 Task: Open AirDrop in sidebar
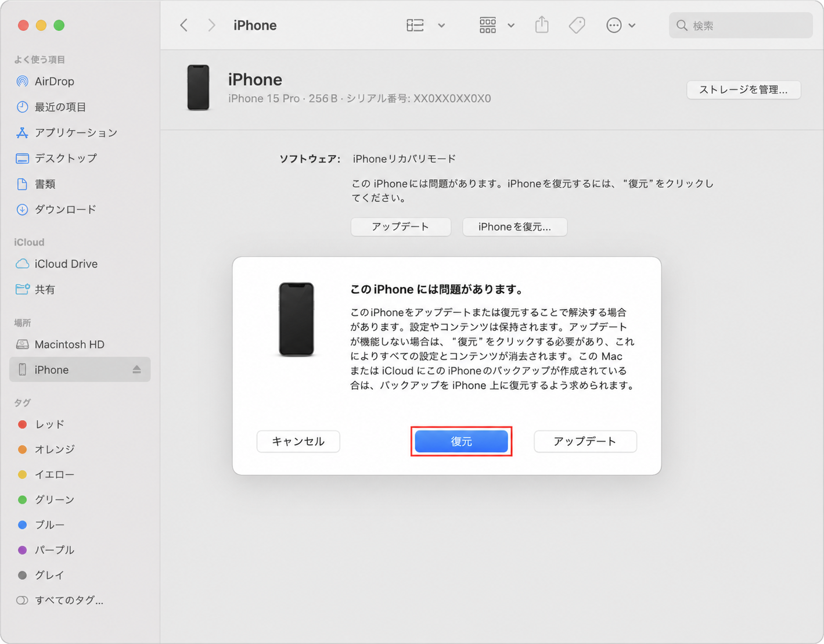pyautogui.click(x=80, y=81)
